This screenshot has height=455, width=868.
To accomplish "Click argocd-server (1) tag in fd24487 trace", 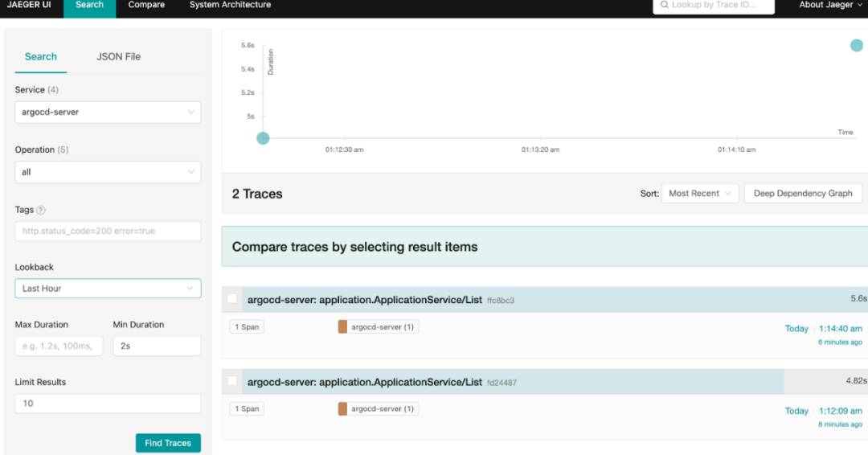I will pyautogui.click(x=378, y=408).
